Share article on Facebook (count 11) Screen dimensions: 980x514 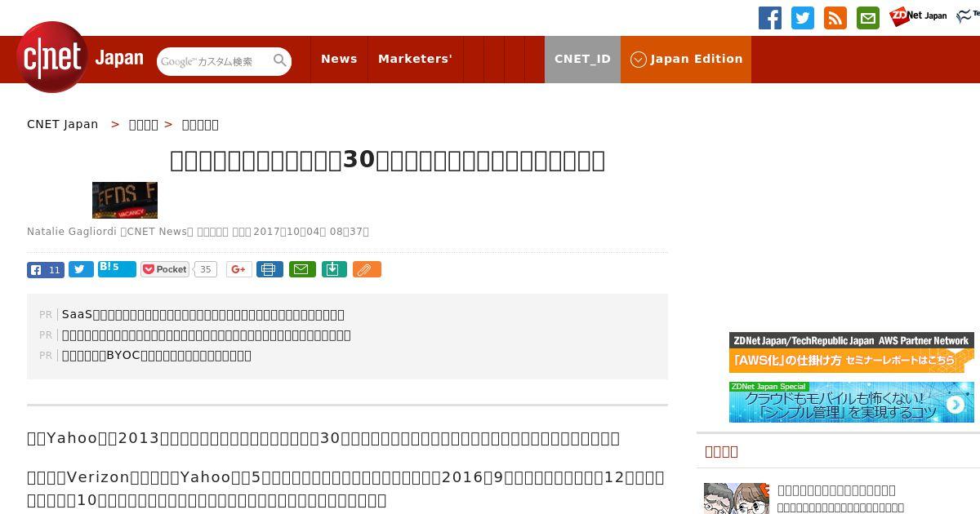pyautogui.click(x=46, y=270)
